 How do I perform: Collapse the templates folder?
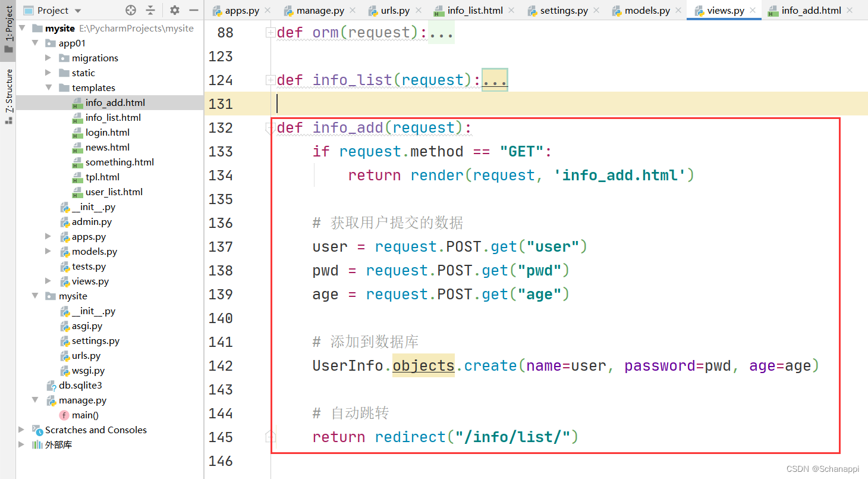point(48,87)
